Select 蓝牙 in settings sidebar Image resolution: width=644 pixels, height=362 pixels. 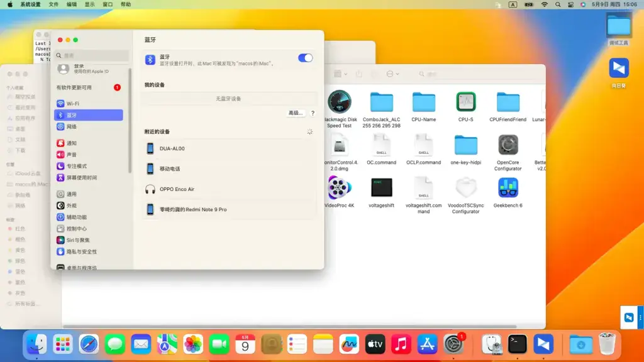pyautogui.click(x=89, y=115)
